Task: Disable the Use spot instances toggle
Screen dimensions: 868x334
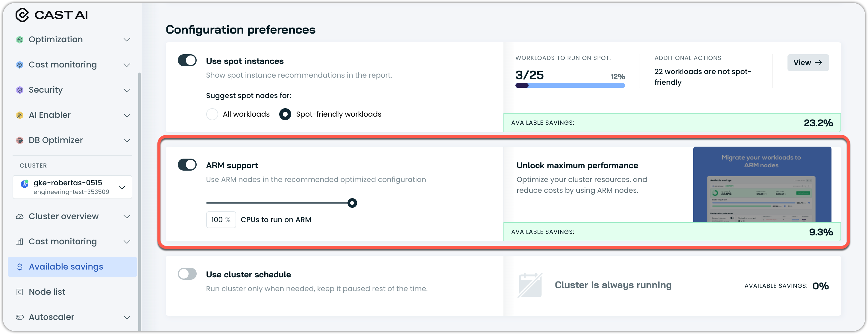Action: [187, 61]
